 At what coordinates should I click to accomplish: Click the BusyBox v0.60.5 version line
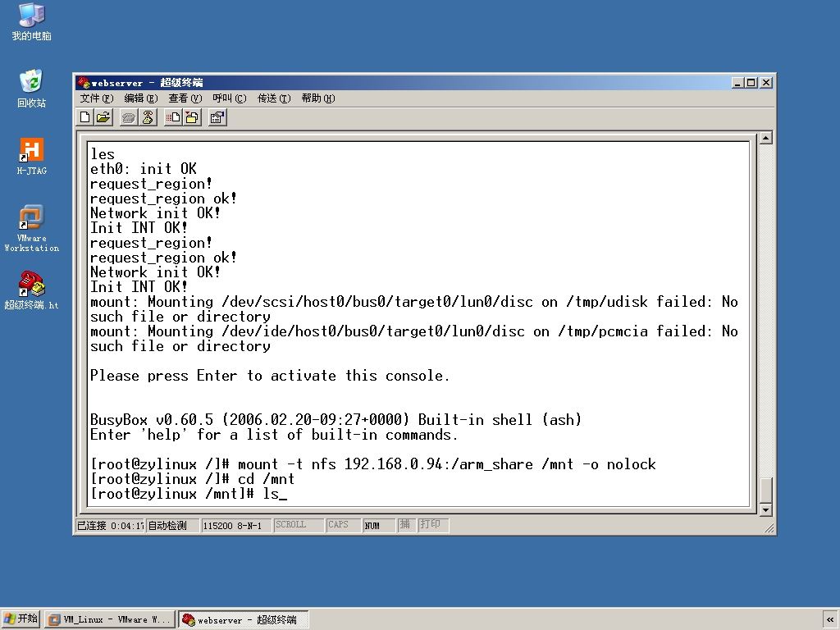click(336, 419)
